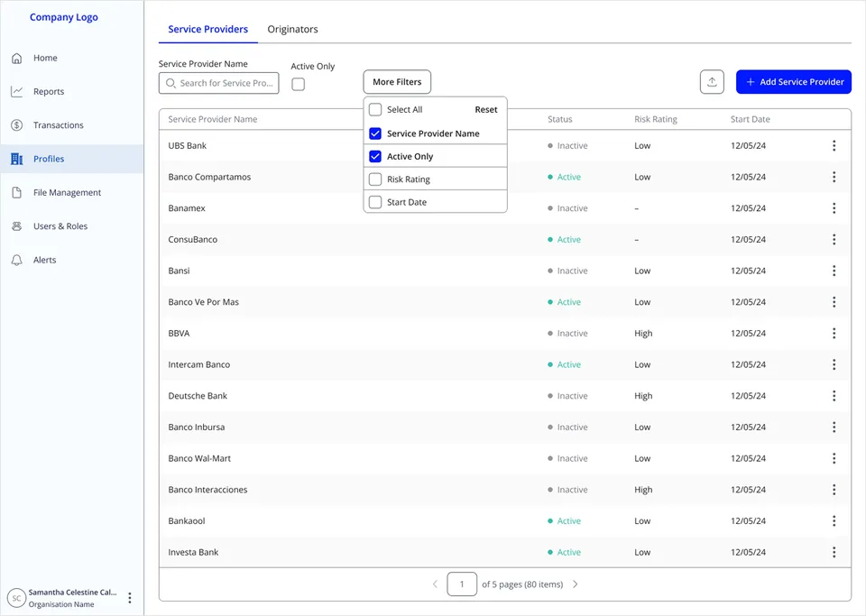The image size is (866, 616).
Task: Open row actions menu for Banco Compartamos
Action: coord(834,177)
